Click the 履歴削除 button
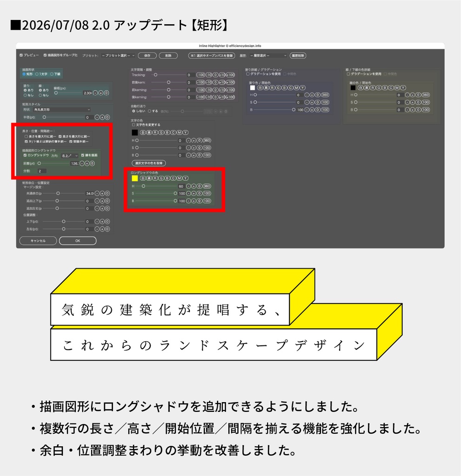 298,56
